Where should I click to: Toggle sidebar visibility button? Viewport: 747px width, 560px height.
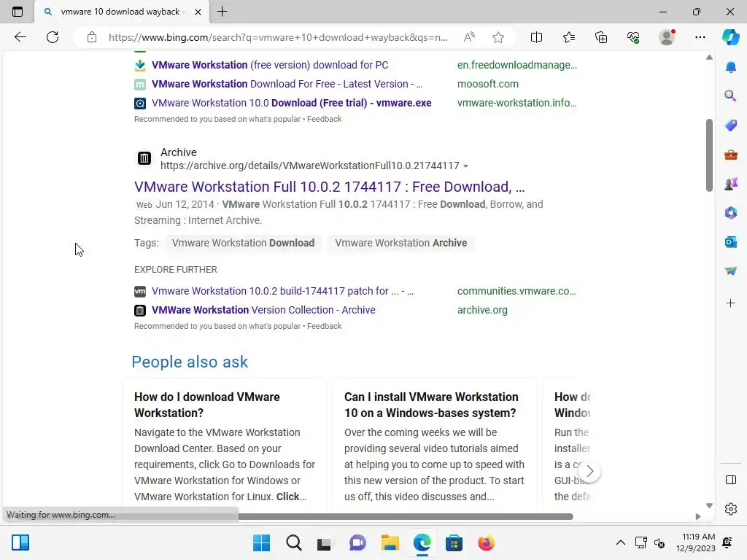pos(731,480)
